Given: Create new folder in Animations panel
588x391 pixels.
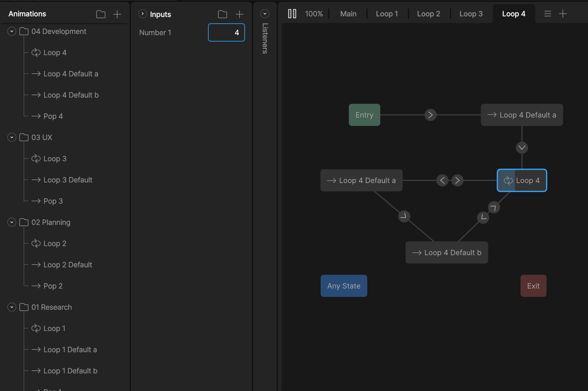Looking at the screenshot, I should coord(101,14).
